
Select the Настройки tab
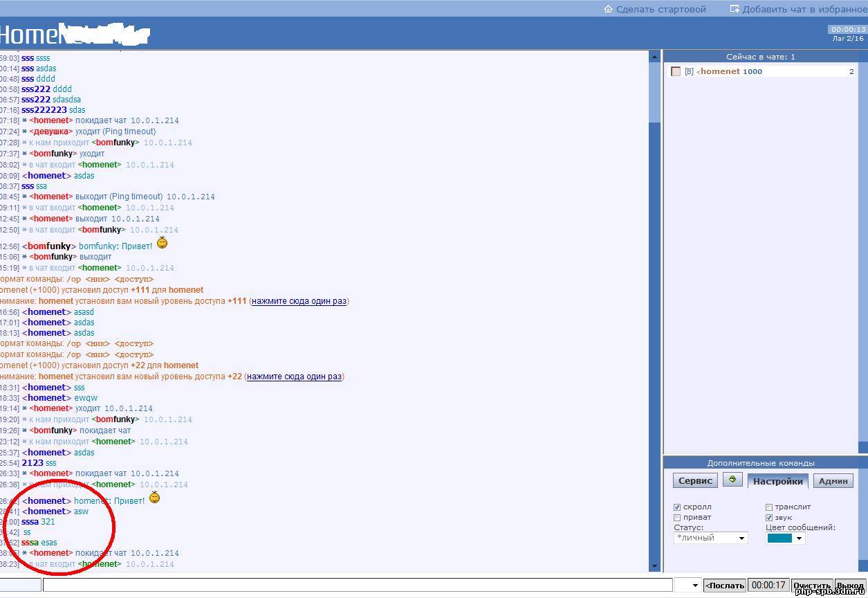[x=778, y=481]
